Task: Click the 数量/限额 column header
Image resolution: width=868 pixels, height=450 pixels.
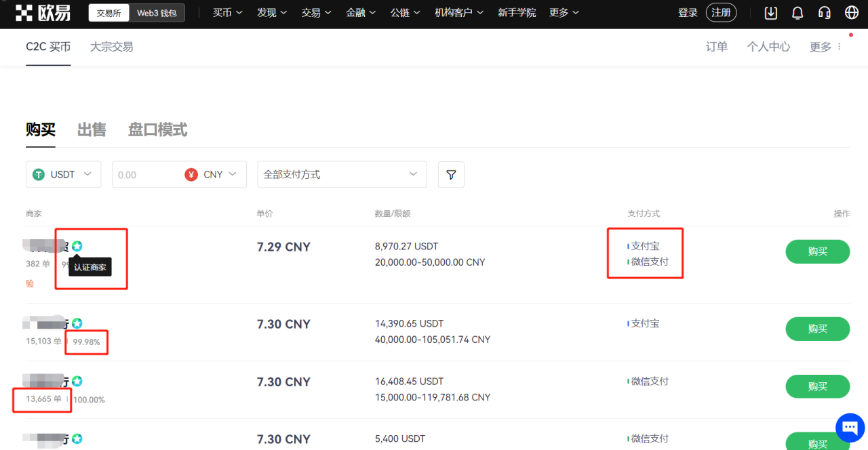Action: pyautogui.click(x=393, y=213)
